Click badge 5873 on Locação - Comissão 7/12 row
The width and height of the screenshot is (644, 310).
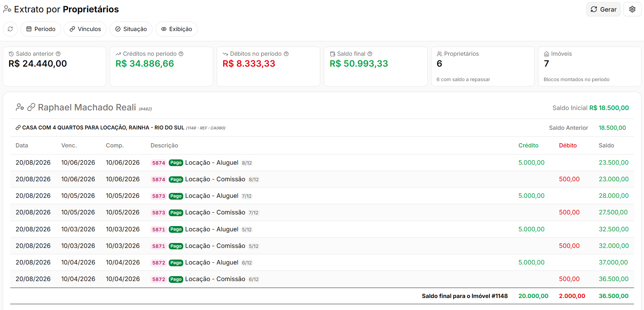159,213
